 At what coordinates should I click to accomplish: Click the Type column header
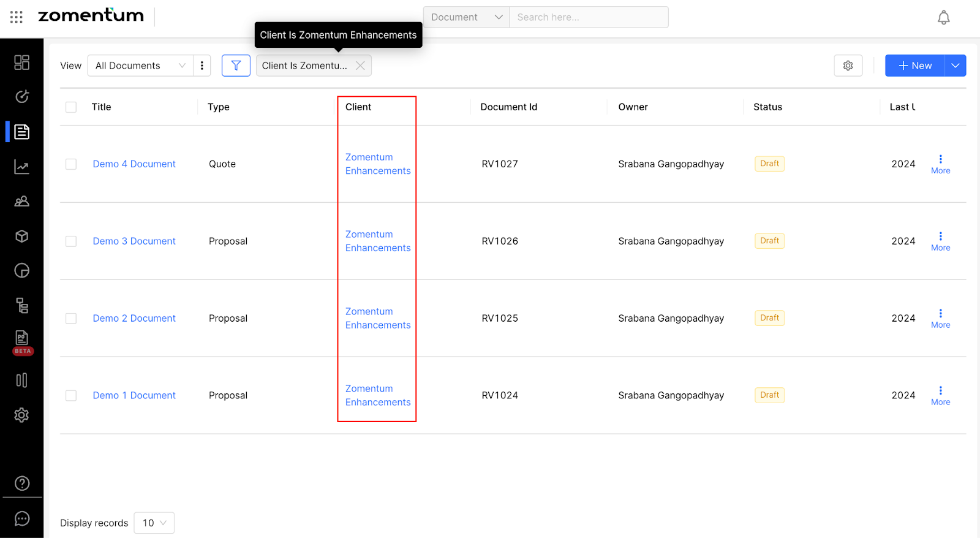[x=219, y=107]
